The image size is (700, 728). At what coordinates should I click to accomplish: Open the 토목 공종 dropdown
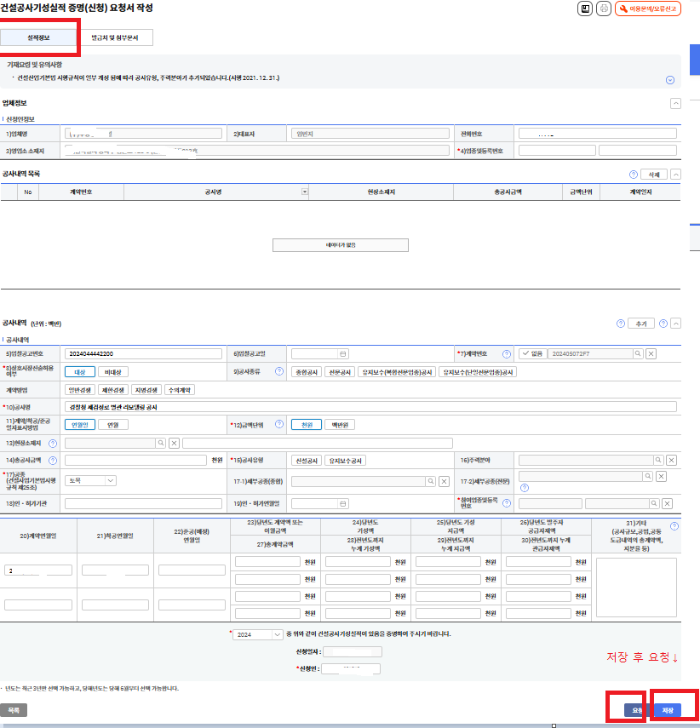(90, 480)
